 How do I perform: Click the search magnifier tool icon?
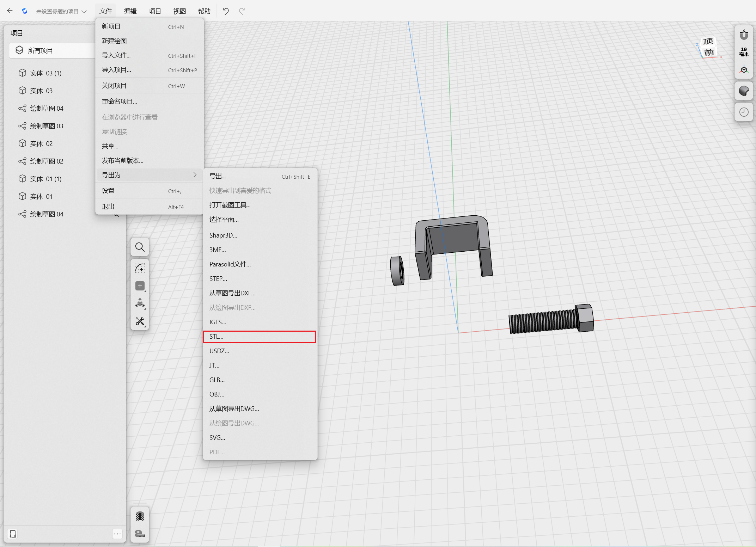(140, 247)
